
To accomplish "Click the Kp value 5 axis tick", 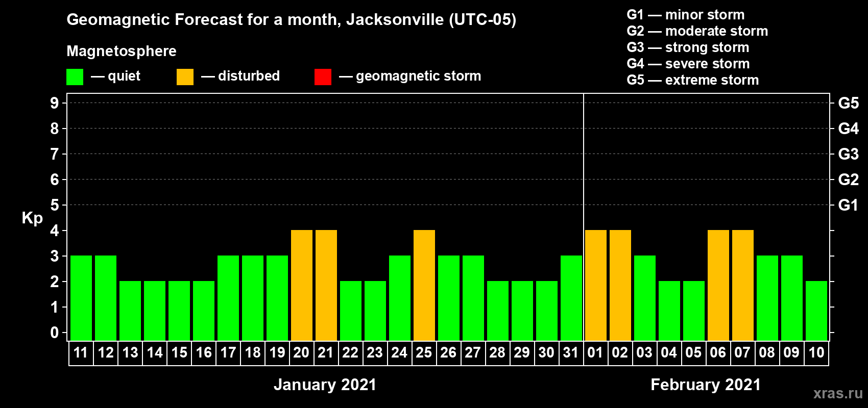I will (55, 205).
